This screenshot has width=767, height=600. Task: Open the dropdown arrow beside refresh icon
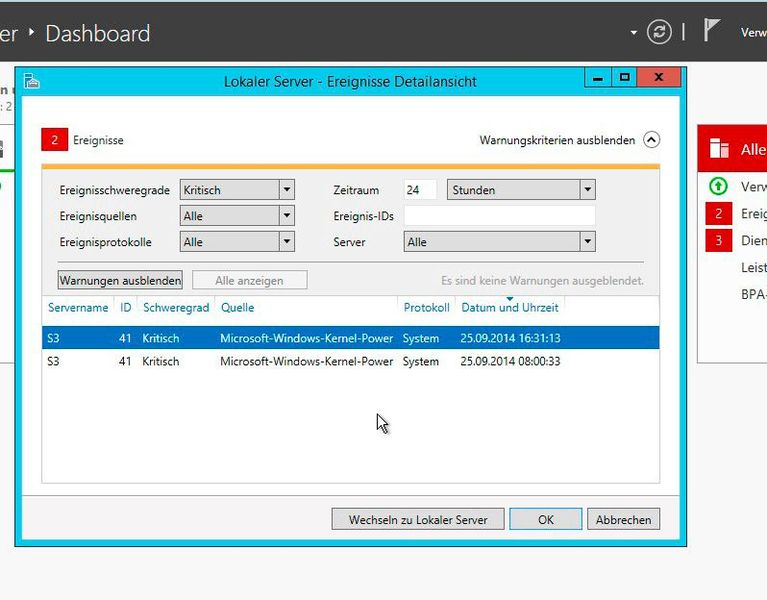[633, 33]
